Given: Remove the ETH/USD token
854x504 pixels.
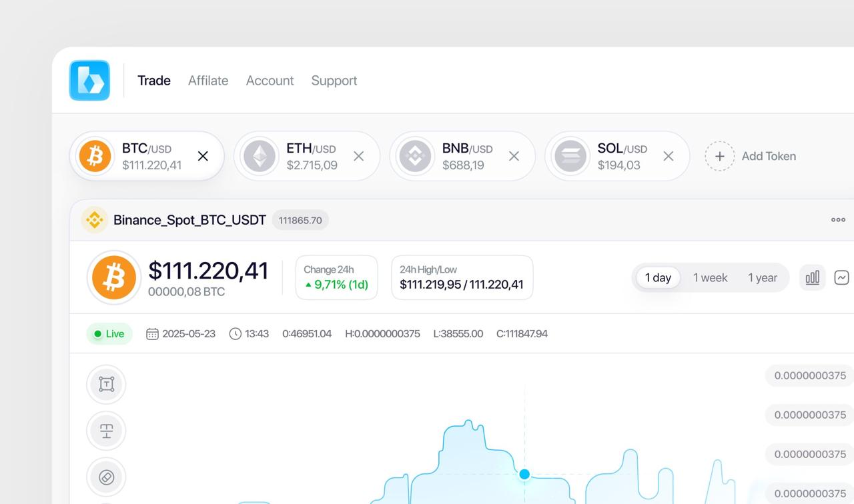Looking at the screenshot, I should click(359, 156).
